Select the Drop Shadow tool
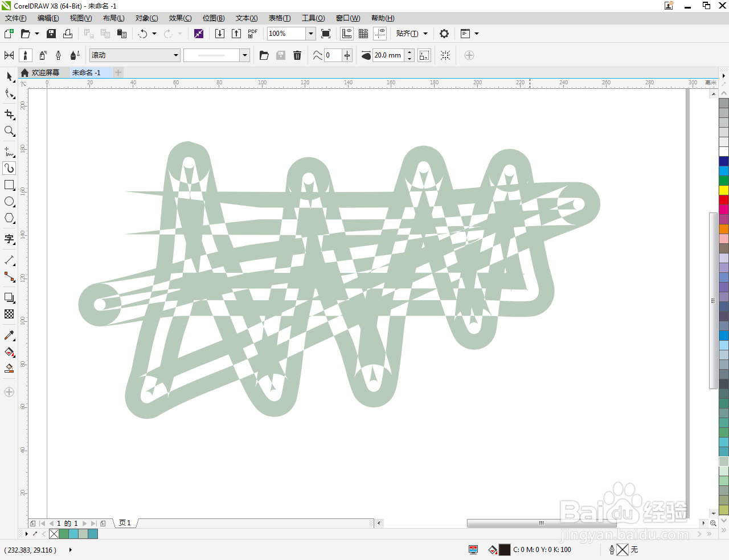The width and height of the screenshot is (729, 560). pyautogui.click(x=9, y=297)
